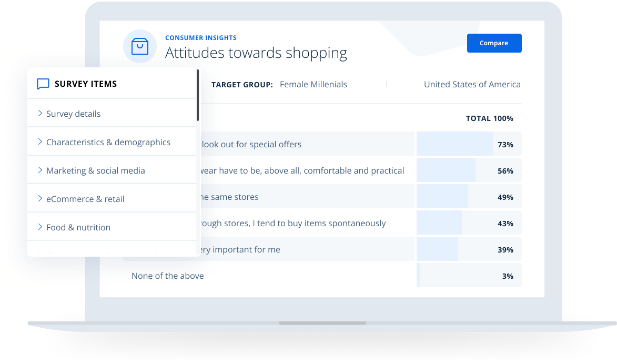The image size is (617, 364).
Task: Click the arrow next to eCommerce & retail
Action: coord(41,198)
